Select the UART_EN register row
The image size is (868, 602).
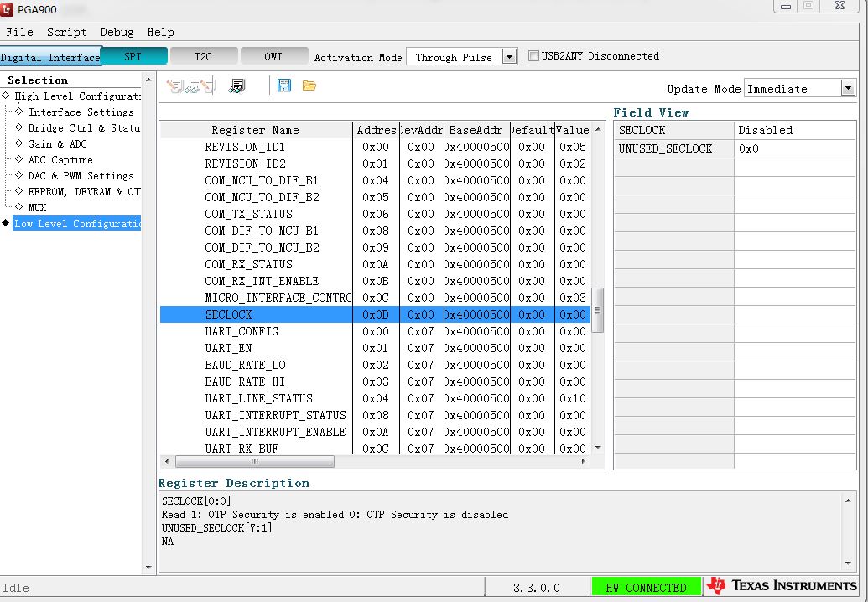[375, 348]
